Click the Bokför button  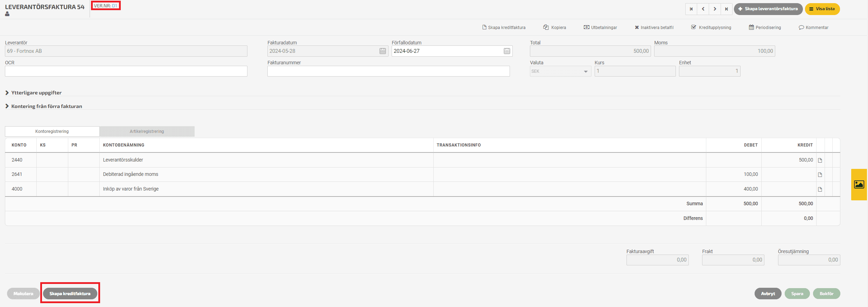[826, 294]
